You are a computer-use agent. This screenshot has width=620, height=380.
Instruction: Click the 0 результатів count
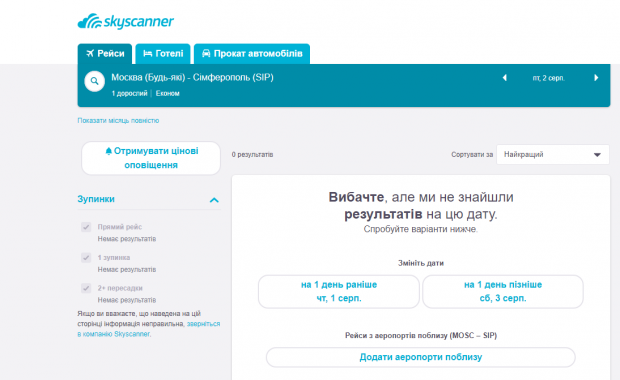pyautogui.click(x=252, y=155)
